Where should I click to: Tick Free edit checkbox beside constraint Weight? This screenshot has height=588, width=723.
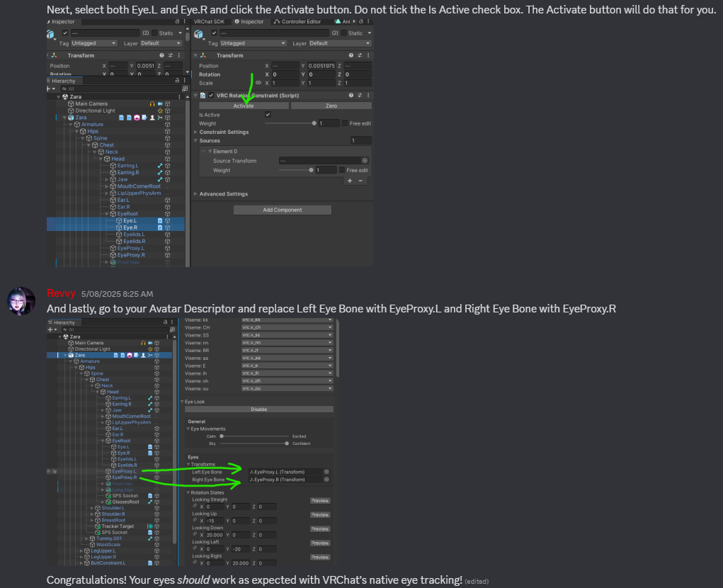[344, 123]
